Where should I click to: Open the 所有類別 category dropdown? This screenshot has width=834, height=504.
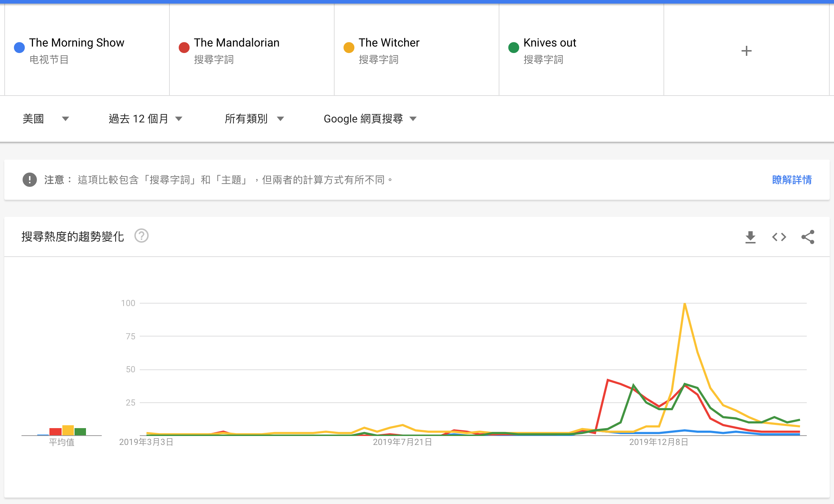(x=254, y=118)
